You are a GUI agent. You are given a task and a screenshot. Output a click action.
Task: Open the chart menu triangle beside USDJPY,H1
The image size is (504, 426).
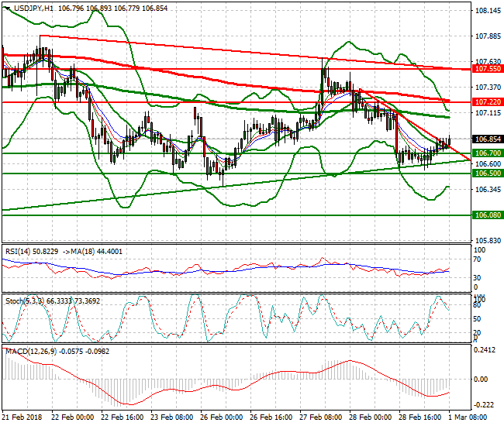[x=8, y=9]
